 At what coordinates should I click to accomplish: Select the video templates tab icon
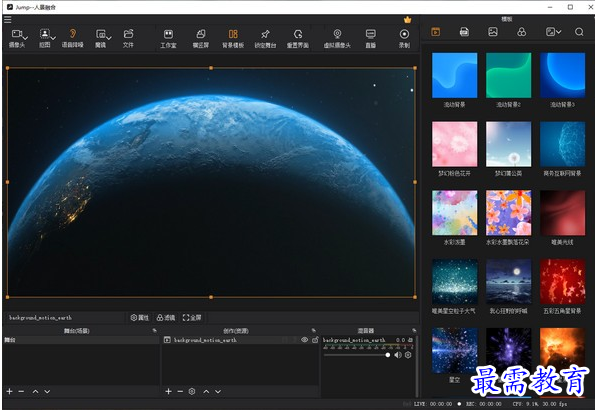pos(436,32)
